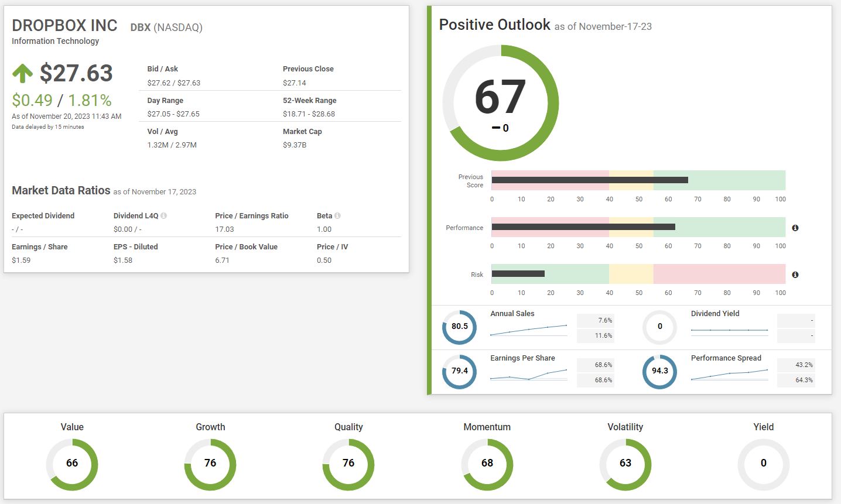This screenshot has height=504, width=841.
Task: Click the $0.49 / 1.81% price change
Action: pyautogui.click(x=61, y=100)
